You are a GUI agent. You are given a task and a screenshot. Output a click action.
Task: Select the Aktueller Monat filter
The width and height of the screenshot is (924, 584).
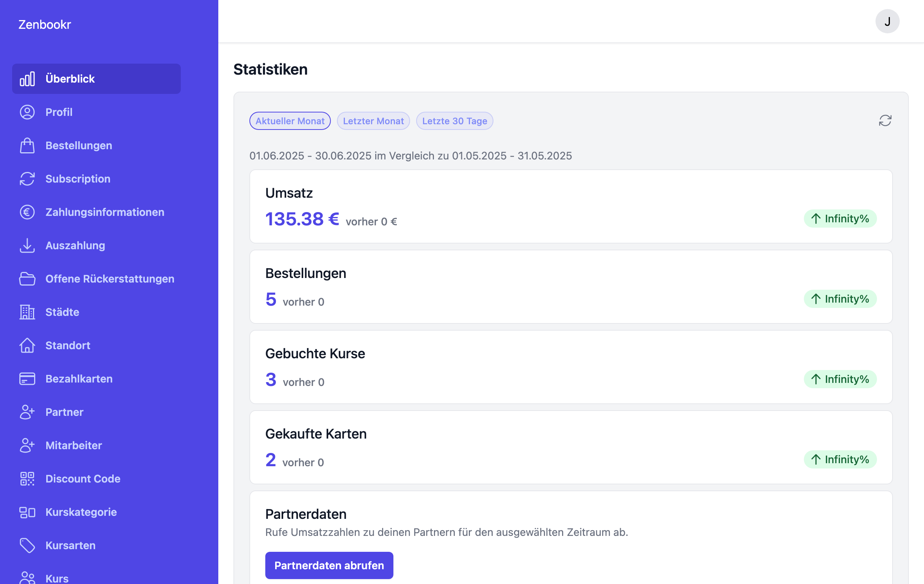290,121
